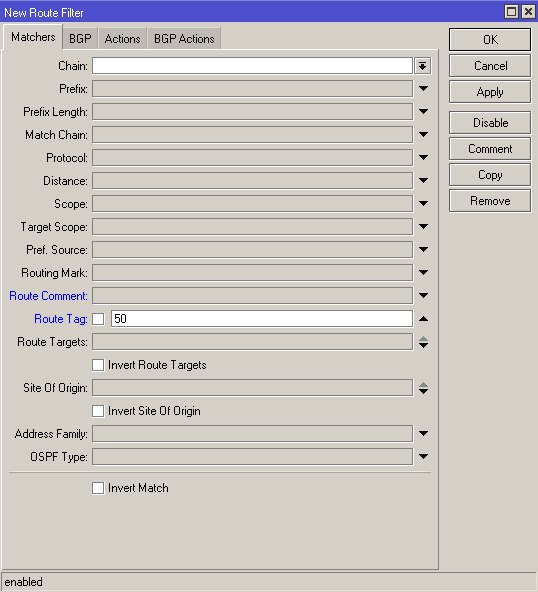Check Invert Site Of Origin

click(98, 411)
